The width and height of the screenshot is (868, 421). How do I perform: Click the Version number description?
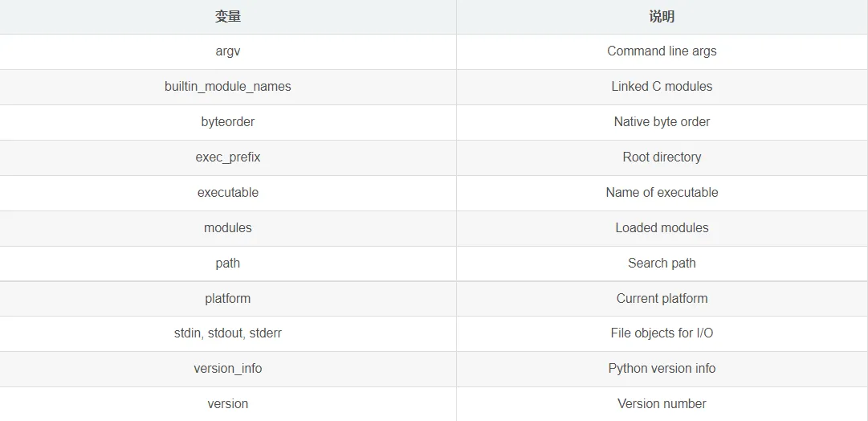tap(662, 403)
